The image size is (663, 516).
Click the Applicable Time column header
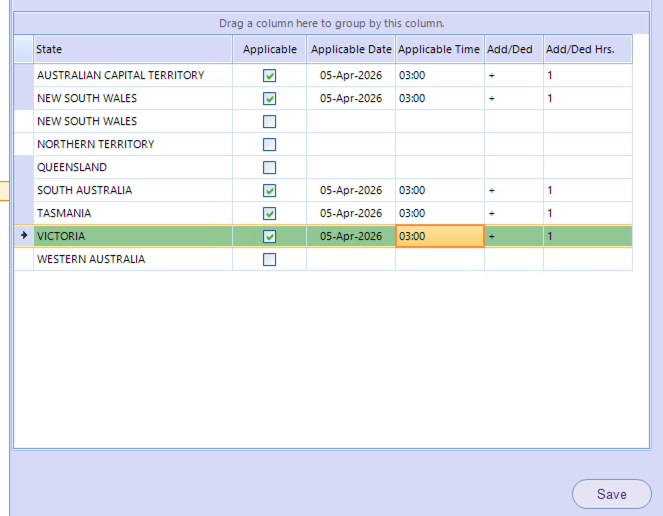[x=439, y=50]
